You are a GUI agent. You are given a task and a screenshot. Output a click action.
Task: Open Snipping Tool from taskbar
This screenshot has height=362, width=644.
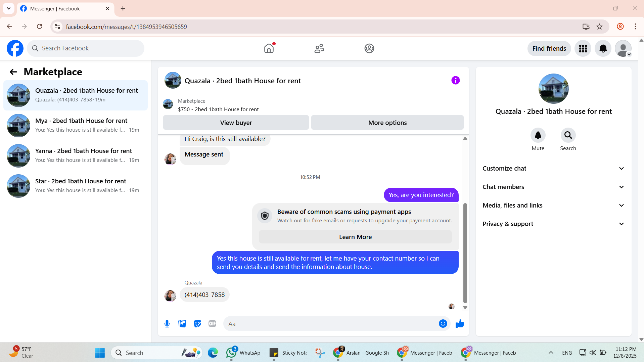(x=320, y=353)
